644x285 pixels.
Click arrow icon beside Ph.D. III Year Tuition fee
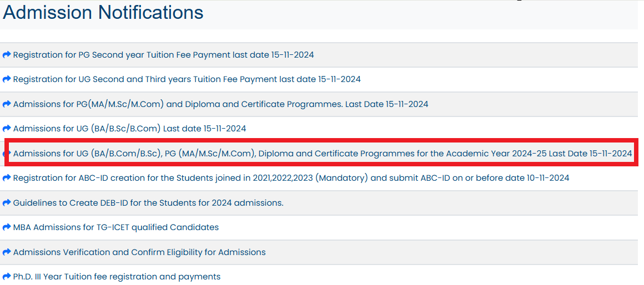click(7, 277)
